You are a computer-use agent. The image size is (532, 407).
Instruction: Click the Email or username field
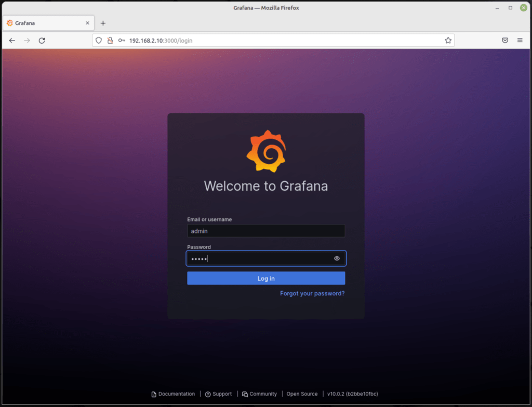[266, 231]
